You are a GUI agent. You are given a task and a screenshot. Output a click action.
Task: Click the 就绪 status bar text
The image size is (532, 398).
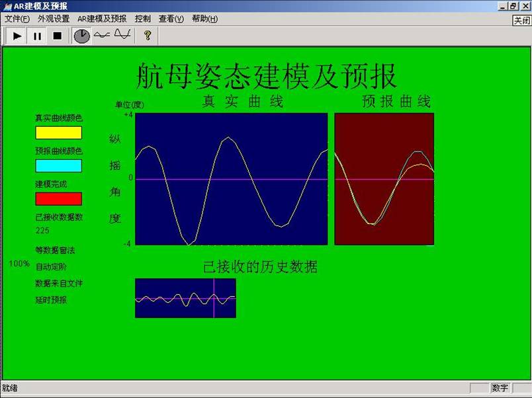point(9,388)
